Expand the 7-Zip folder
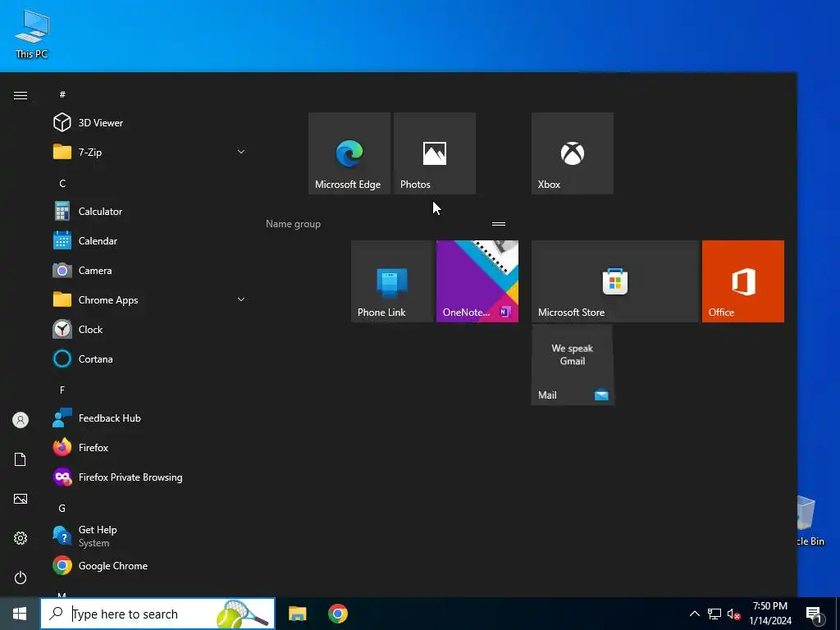 149,152
